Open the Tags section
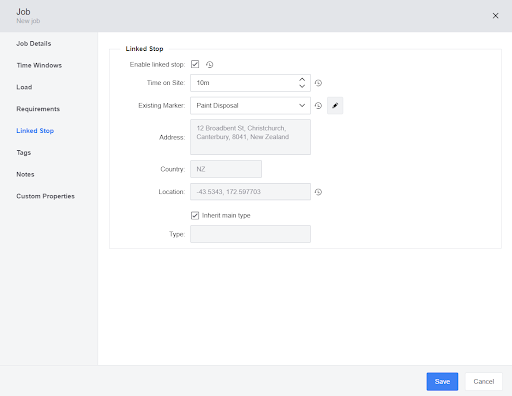The width and height of the screenshot is (512, 396). [24, 153]
